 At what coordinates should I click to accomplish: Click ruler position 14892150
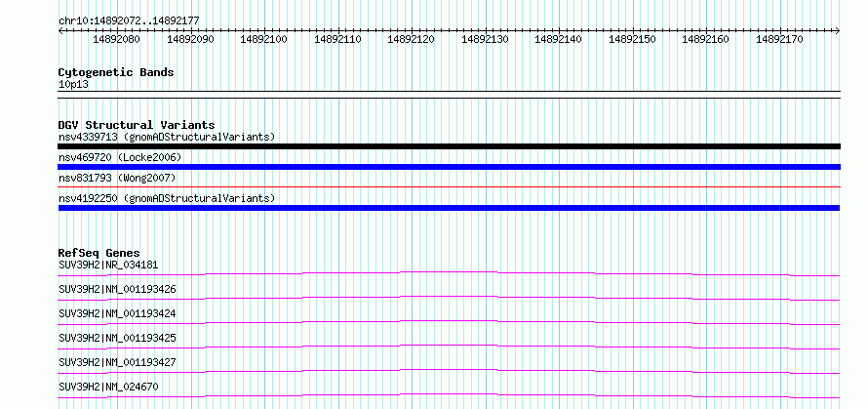pyautogui.click(x=632, y=39)
